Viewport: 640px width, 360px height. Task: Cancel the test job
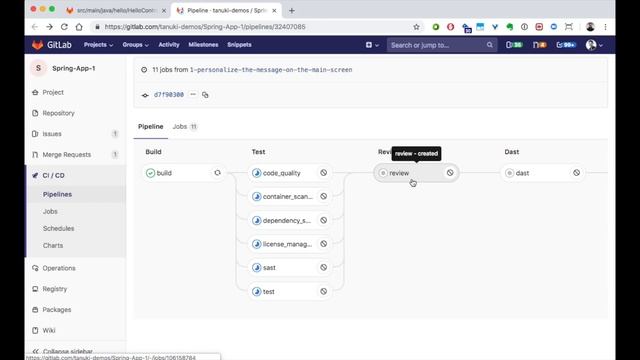point(324,291)
